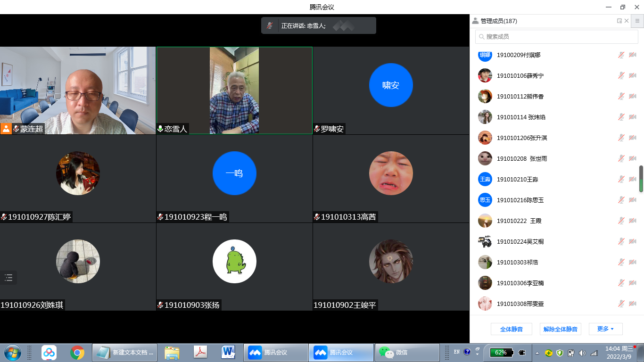This screenshot has height=362, width=644.
Task: Toggle microphone for member 祁浩
Action: click(x=621, y=263)
